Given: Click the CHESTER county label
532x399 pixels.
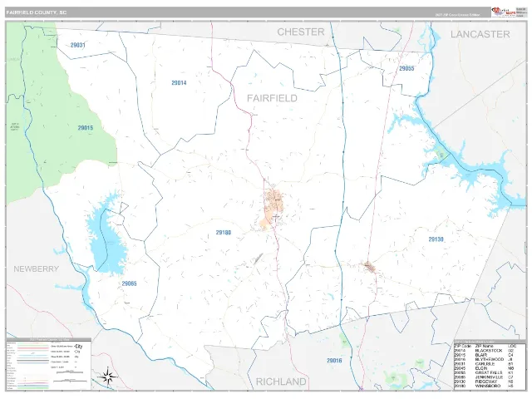Looking at the screenshot, I should [301, 32].
